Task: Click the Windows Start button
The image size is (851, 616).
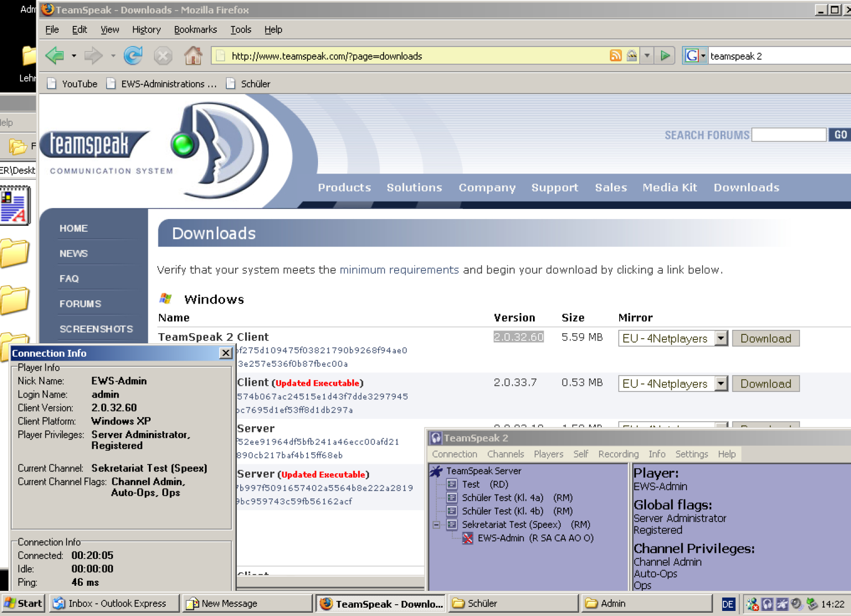Action: pos(23,603)
